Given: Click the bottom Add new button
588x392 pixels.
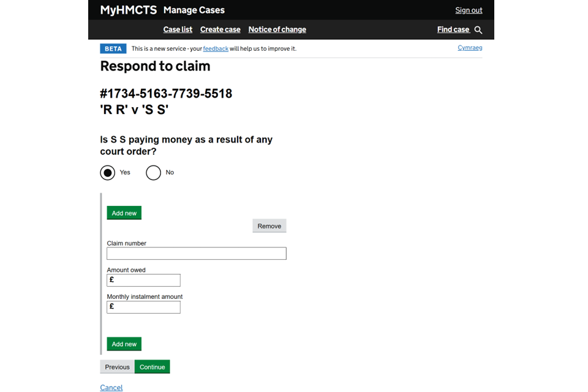Looking at the screenshot, I should tap(124, 344).
